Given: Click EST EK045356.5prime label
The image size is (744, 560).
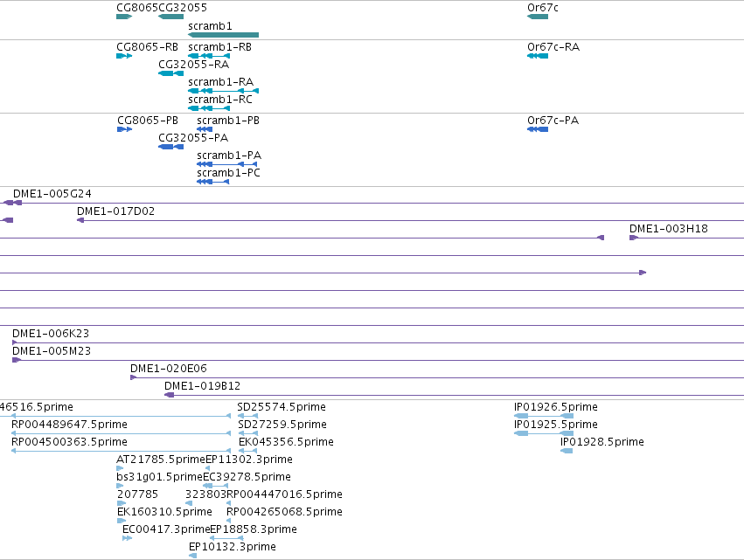Looking at the screenshot, I should tap(286, 442).
